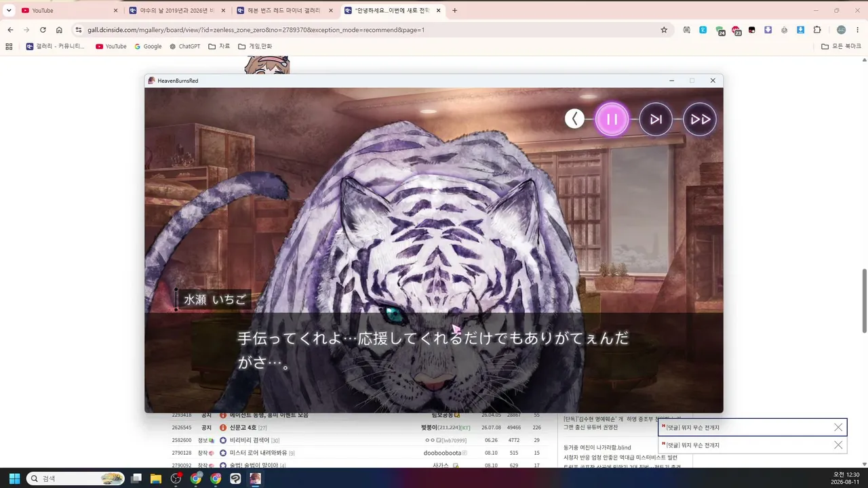Open a new browser tab
The width and height of the screenshot is (868, 488).
click(454, 10)
